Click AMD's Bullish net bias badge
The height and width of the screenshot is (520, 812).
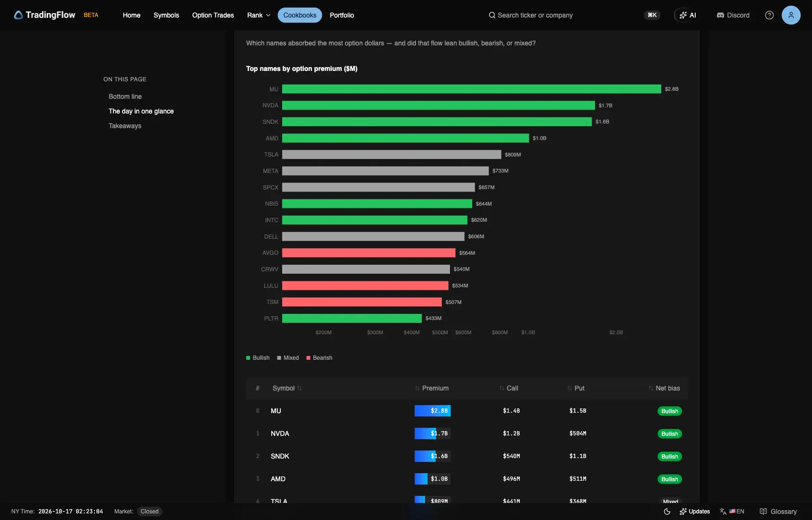click(x=670, y=479)
